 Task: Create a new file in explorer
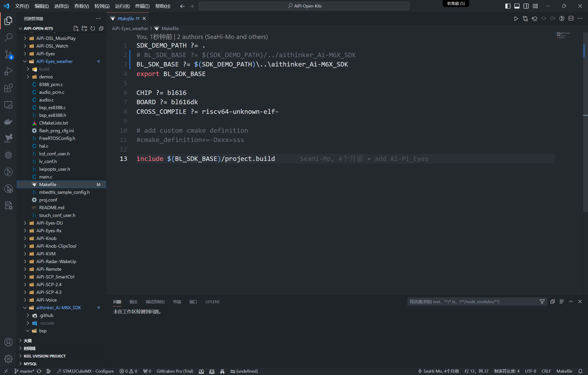pyautogui.click(x=76, y=28)
